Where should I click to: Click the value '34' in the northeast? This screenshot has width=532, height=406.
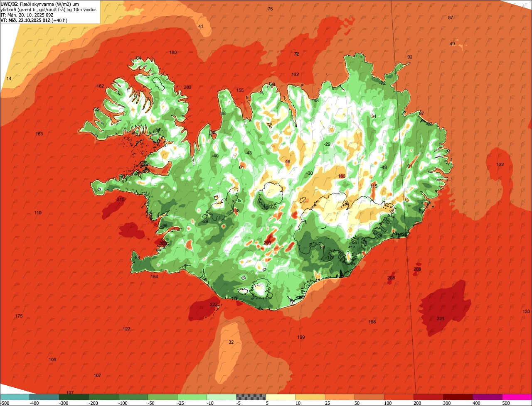click(374, 116)
